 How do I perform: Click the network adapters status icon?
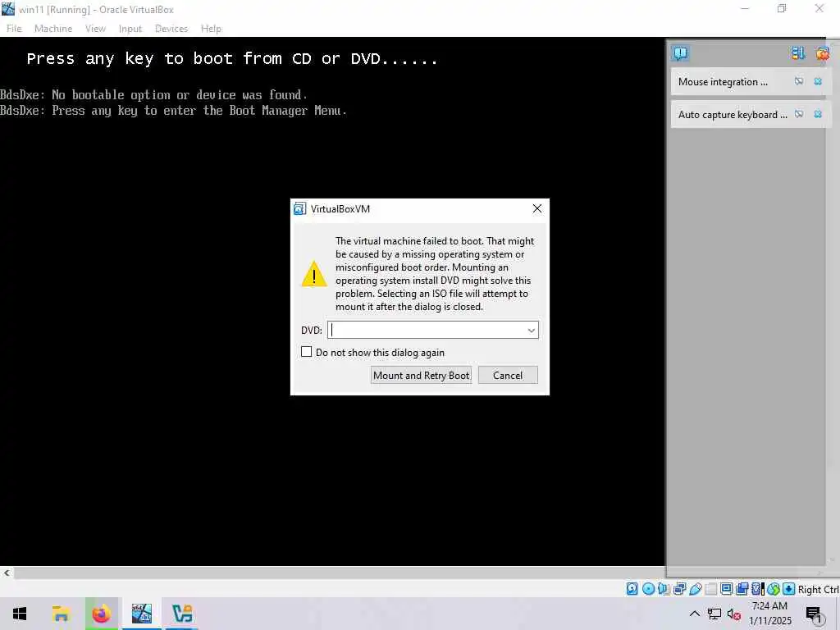[679, 589]
